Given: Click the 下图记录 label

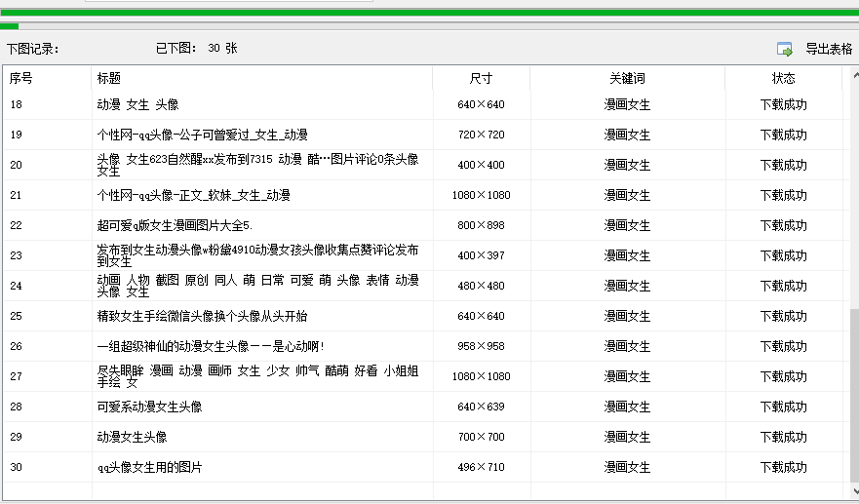Looking at the screenshot, I should [x=32, y=50].
